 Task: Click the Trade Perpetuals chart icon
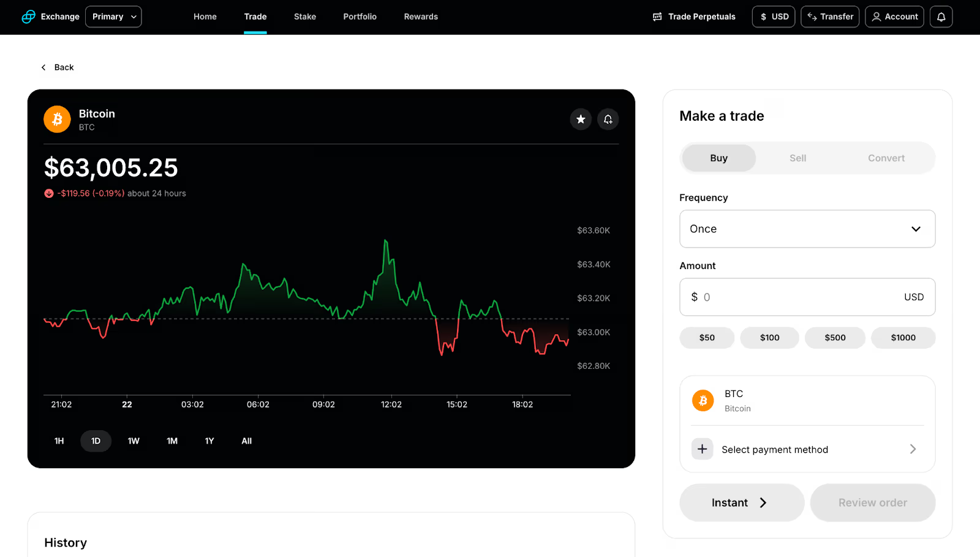pos(657,17)
